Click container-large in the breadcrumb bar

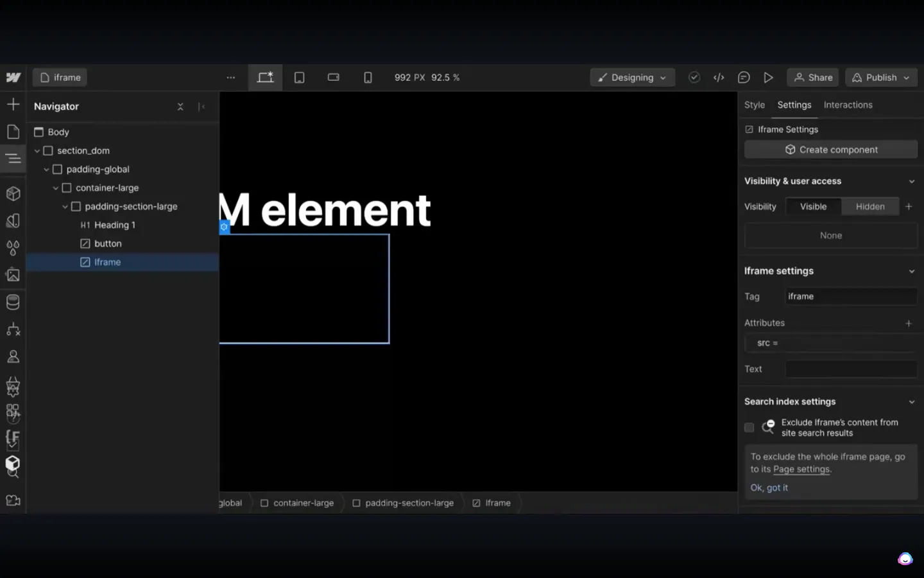pyautogui.click(x=297, y=503)
